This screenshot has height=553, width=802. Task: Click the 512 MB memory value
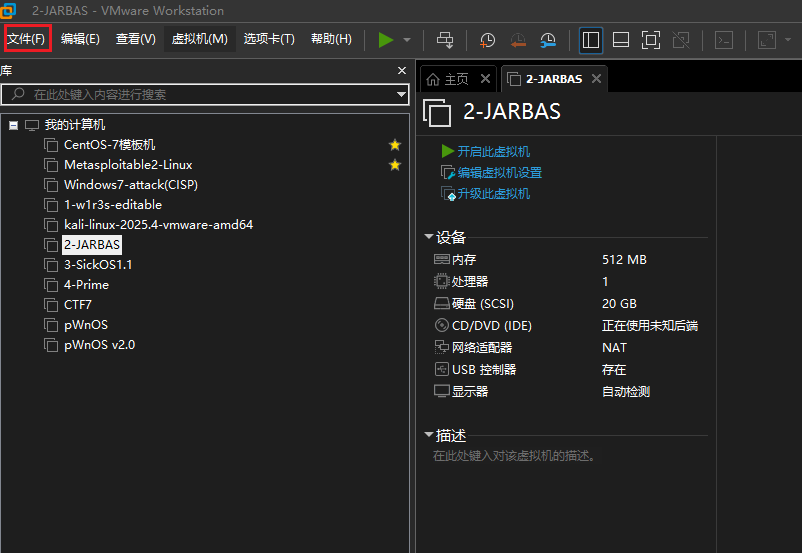coord(624,260)
